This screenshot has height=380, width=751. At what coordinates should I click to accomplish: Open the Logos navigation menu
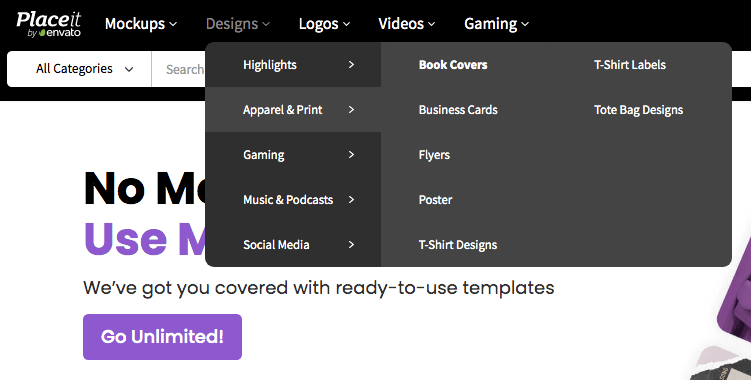point(324,23)
